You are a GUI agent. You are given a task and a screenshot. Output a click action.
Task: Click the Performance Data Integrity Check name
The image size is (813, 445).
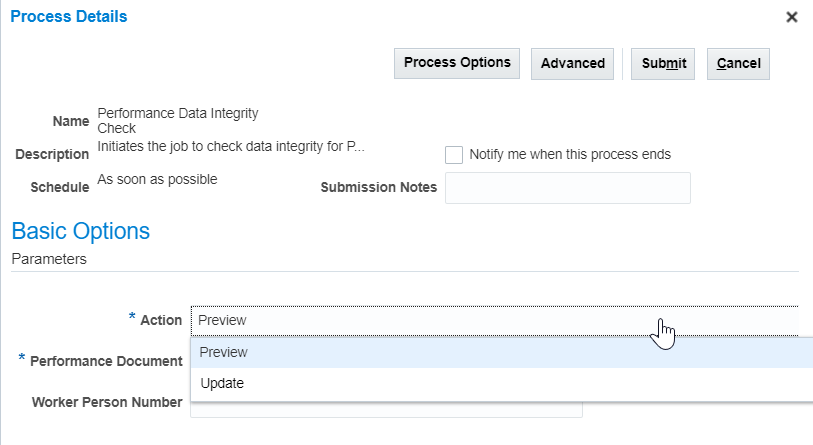177,120
